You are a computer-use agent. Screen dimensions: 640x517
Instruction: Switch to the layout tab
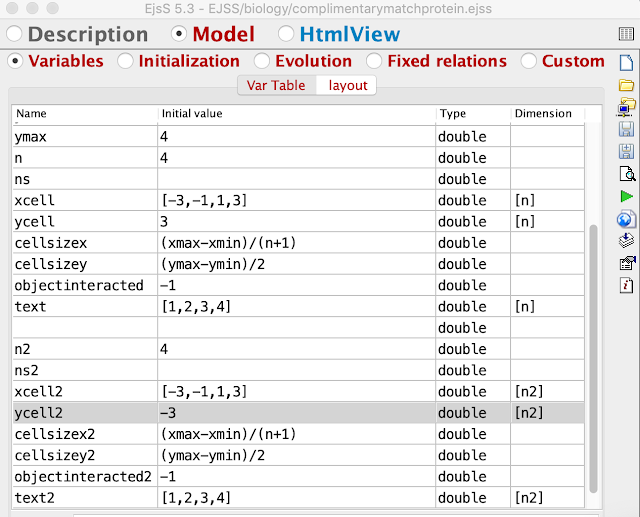pos(348,85)
